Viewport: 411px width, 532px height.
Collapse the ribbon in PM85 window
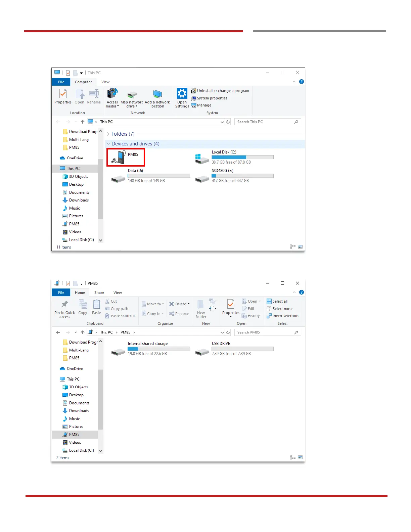[294, 292]
